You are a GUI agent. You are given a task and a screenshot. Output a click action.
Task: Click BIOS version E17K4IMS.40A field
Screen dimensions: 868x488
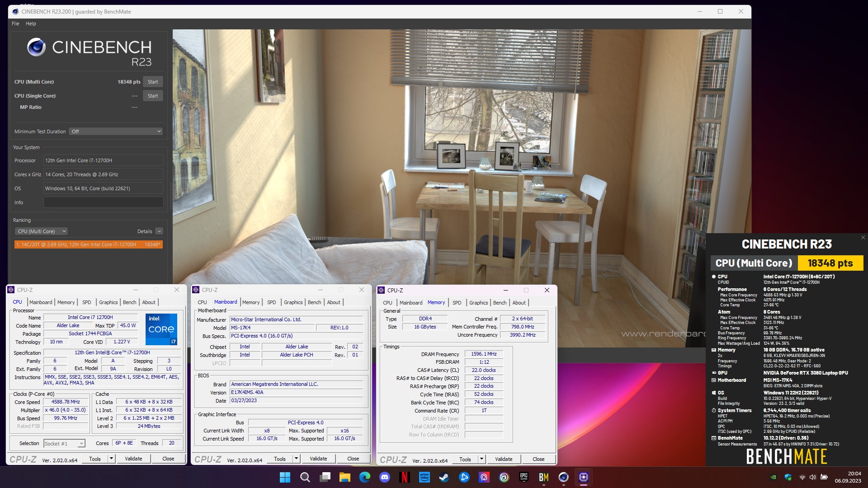[296, 392]
